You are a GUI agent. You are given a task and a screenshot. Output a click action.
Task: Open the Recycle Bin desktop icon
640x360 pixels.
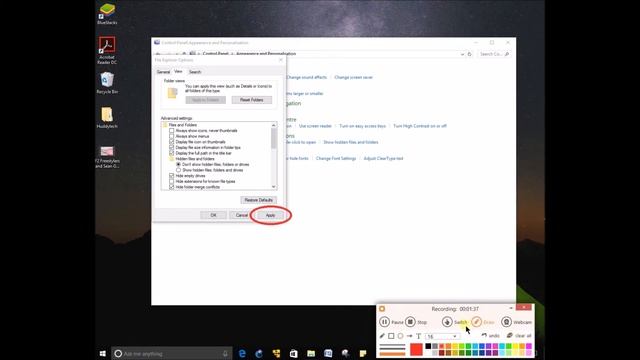107,83
